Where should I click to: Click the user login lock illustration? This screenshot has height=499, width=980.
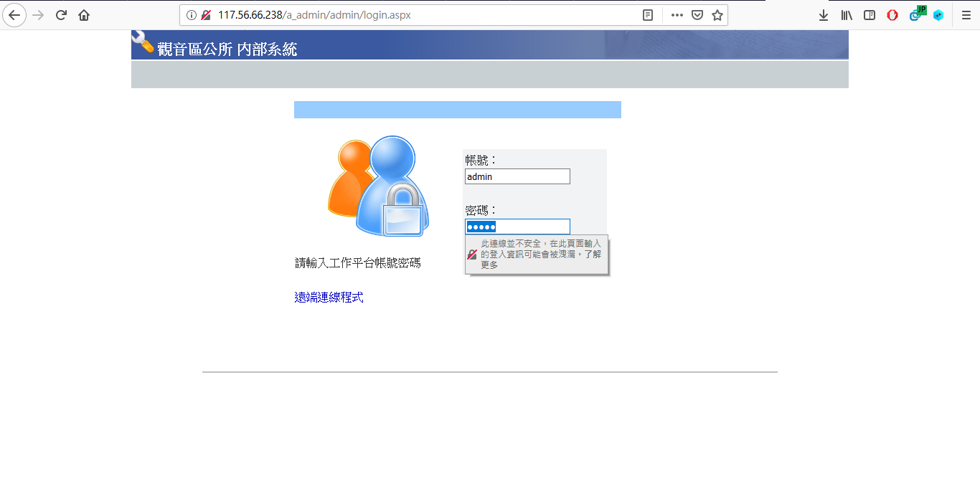378,186
